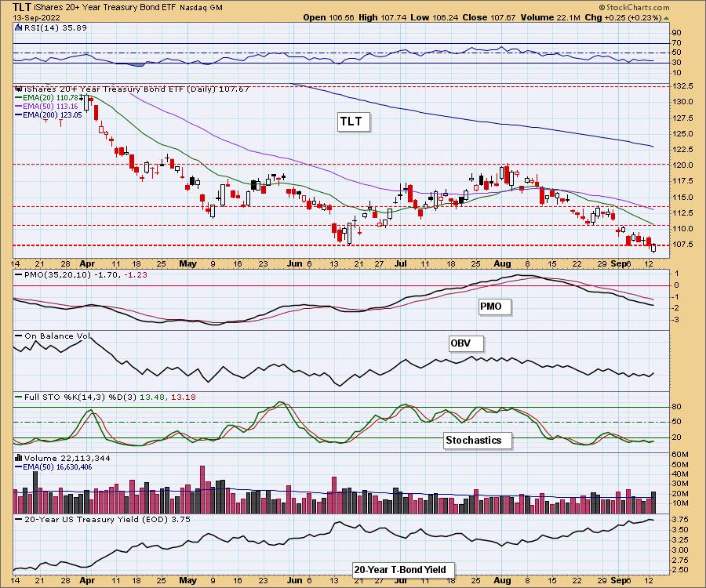This screenshot has width=706, height=588.
Task: Click the Volume 22.1M value in header
Action: pos(550,17)
